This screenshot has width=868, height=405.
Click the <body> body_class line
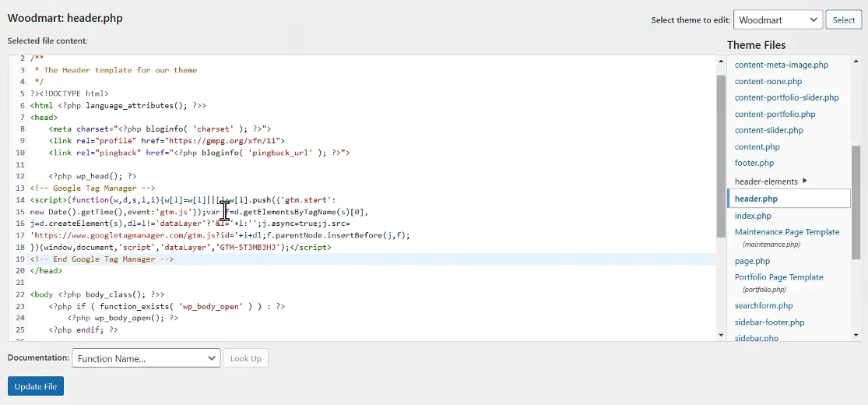[x=97, y=294]
